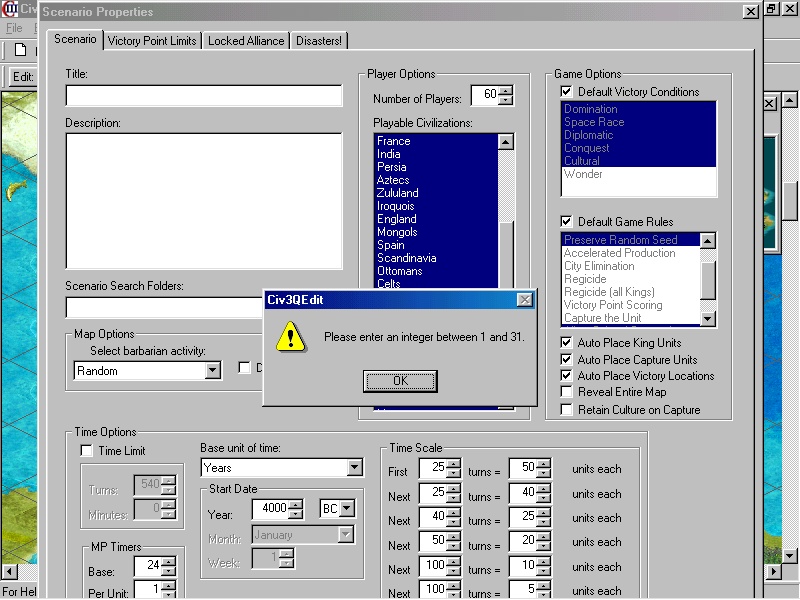Increase the Start Date Year spinner
The height and width of the screenshot is (600, 800).
click(x=295, y=505)
